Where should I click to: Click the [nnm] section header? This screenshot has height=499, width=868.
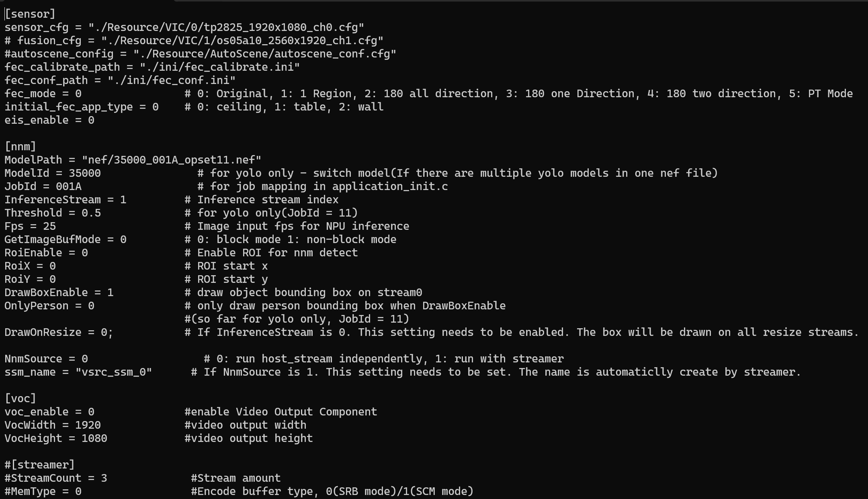pyautogui.click(x=20, y=147)
